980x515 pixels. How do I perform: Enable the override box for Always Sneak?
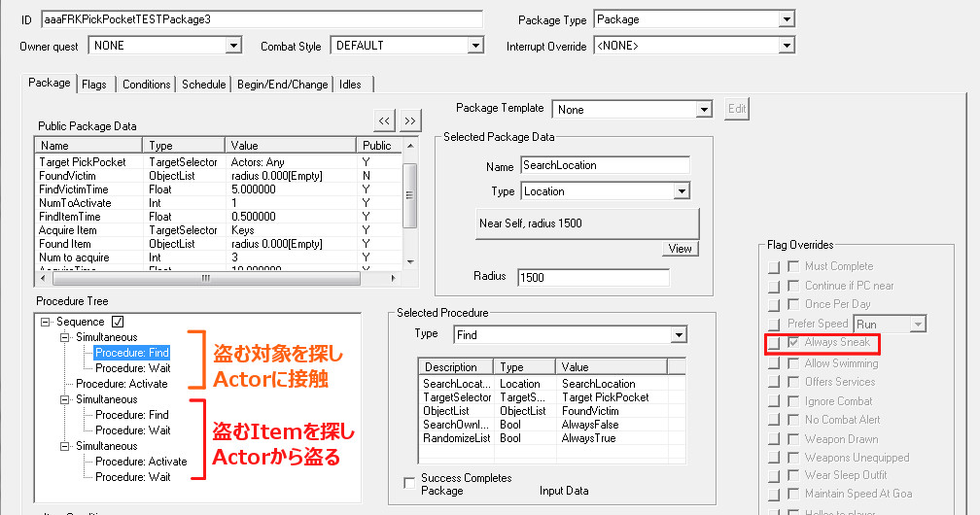click(x=774, y=343)
